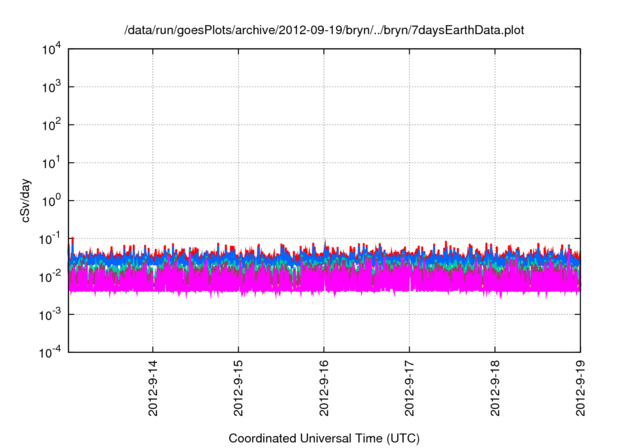Click the blue data series band
This screenshot has width=640, height=448.
300,258
